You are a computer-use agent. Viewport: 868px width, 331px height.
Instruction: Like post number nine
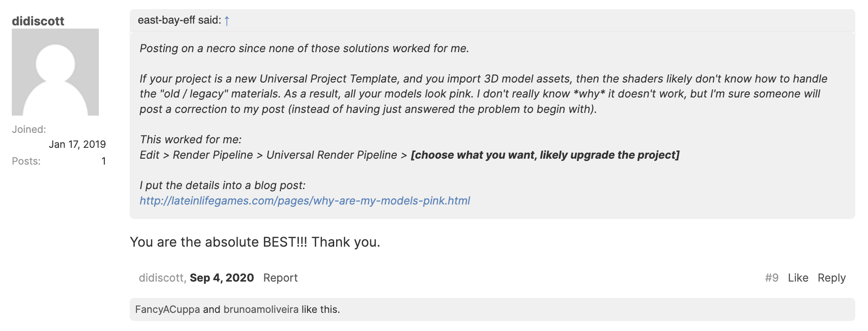tap(798, 277)
